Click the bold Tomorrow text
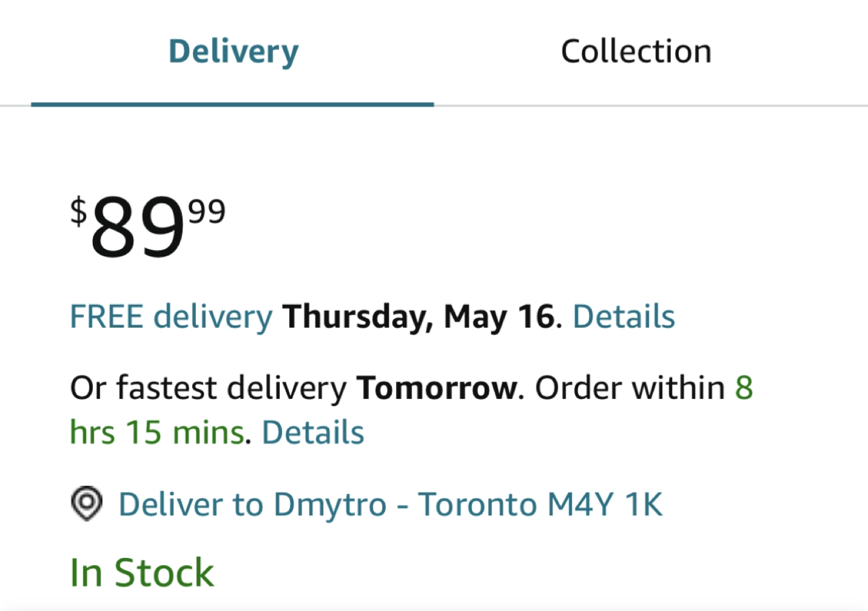Screen dimensions: 868x611 [x=436, y=387]
